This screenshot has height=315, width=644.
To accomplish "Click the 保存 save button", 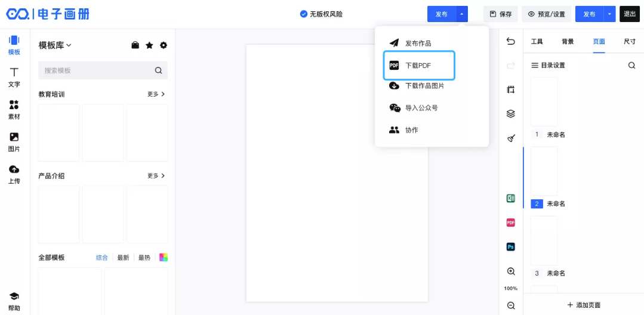I will 501,14.
